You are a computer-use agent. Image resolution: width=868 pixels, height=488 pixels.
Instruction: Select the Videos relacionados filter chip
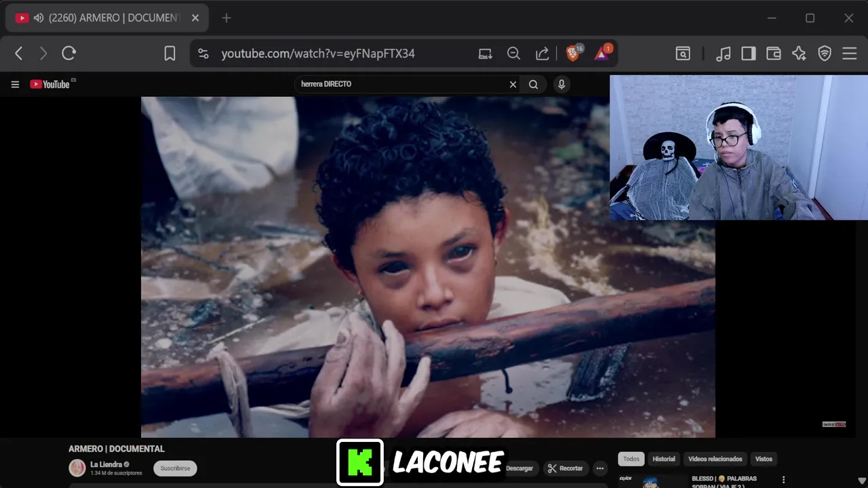pos(715,459)
